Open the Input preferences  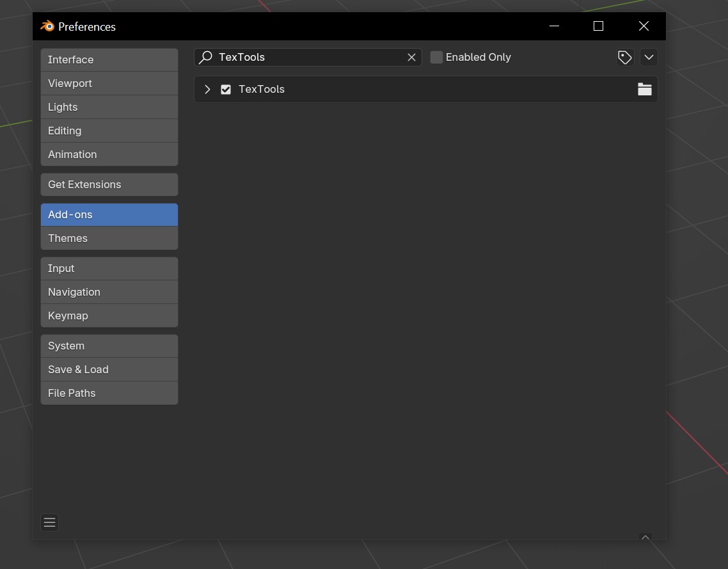[x=109, y=268]
